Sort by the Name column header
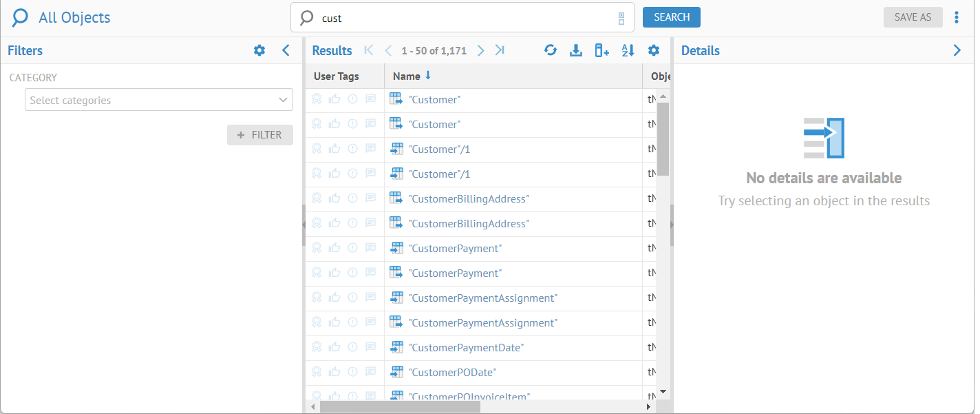This screenshot has width=980, height=414. click(x=406, y=76)
